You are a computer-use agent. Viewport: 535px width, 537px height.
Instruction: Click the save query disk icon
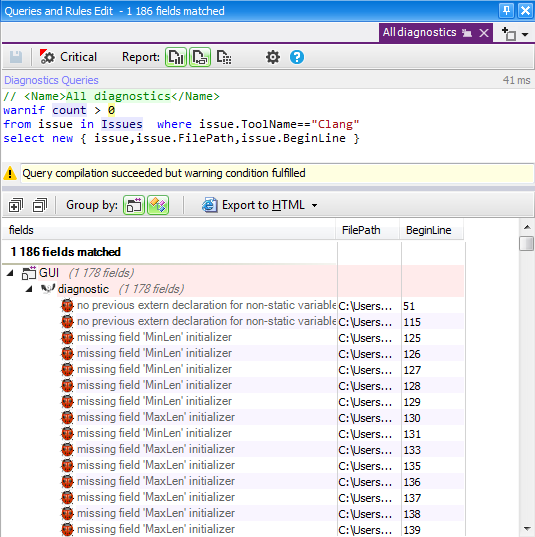tap(16, 57)
